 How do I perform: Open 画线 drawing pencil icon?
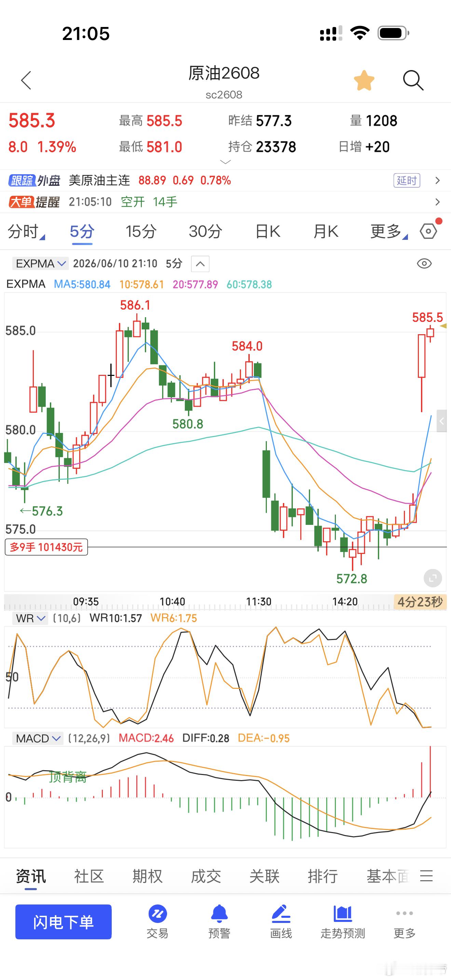[x=281, y=922]
